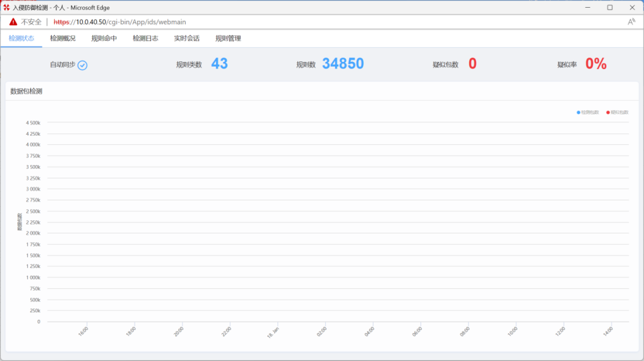Click the 规则类数 label
This screenshot has width=644, height=361.
point(189,65)
